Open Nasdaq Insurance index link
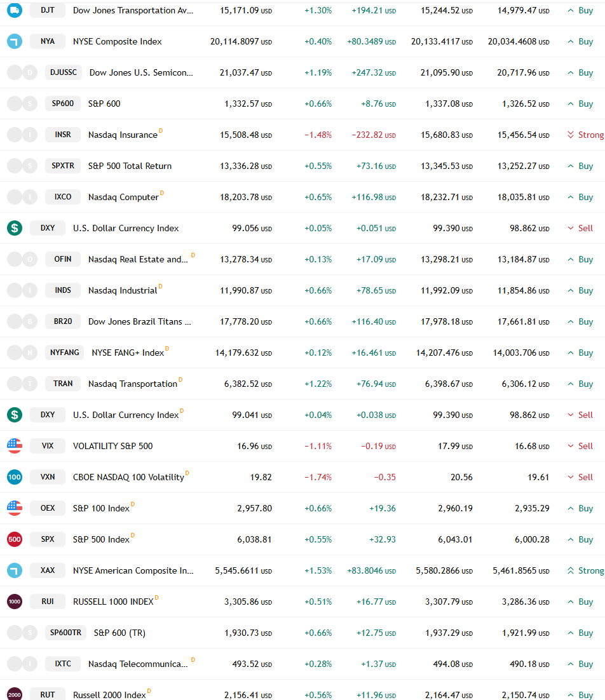This screenshot has width=605, height=700. pyautogui.click(x=123, y=135)
